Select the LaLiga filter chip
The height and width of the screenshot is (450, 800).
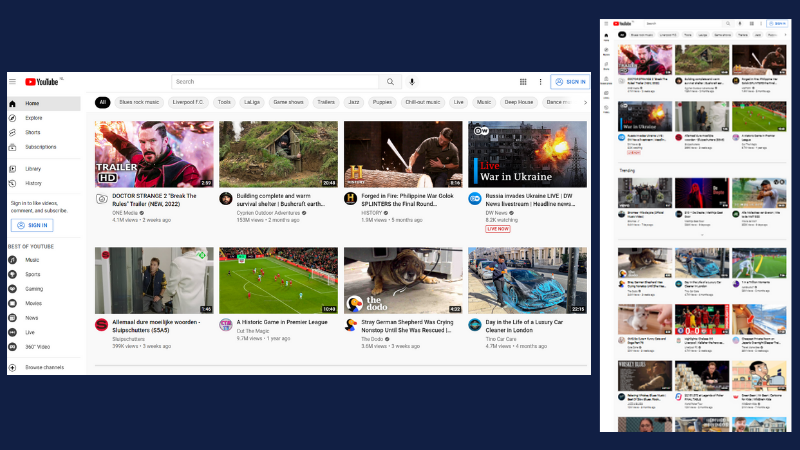[x=252, y=103]
